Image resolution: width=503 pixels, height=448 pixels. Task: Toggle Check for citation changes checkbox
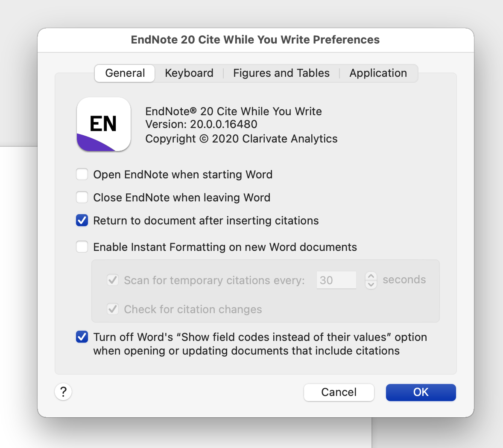point(113,309)
